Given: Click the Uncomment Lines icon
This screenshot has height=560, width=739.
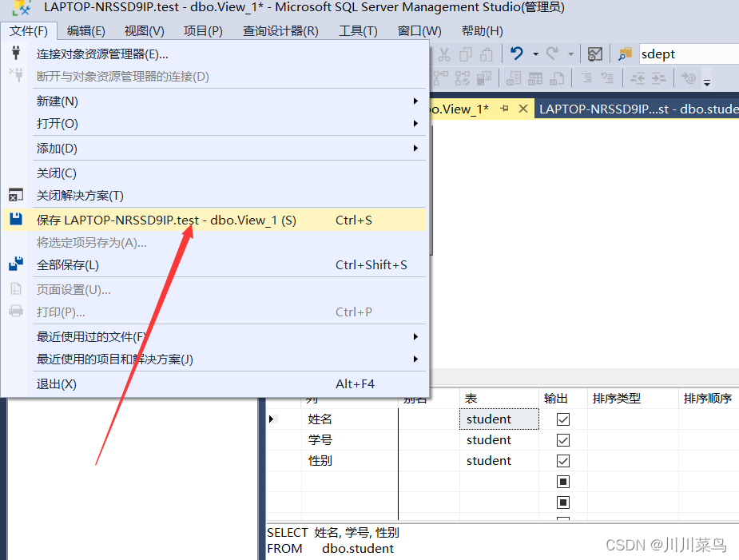Looking at the screenshot, I should (607, 78).
